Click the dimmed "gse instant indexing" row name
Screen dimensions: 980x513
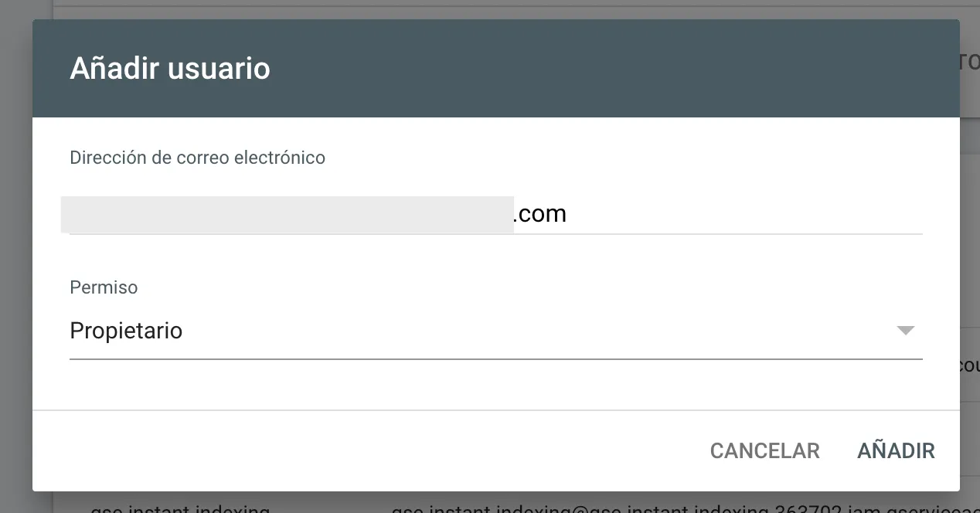179,508
